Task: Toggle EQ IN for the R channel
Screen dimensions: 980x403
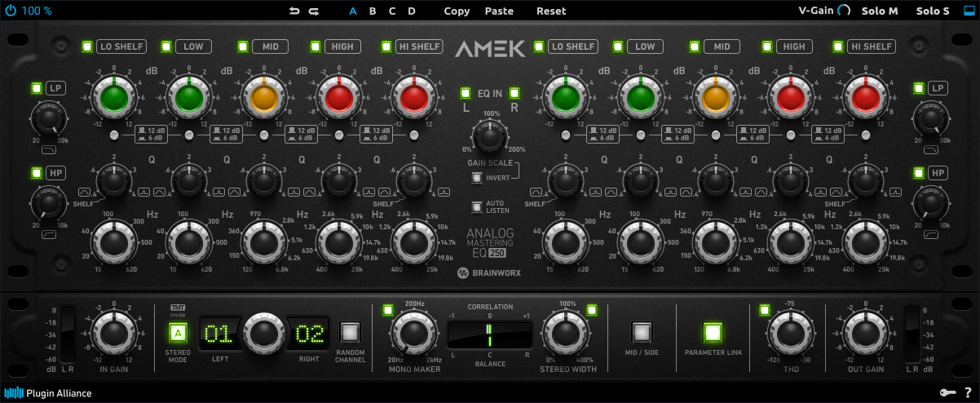Action: (514, 92)
